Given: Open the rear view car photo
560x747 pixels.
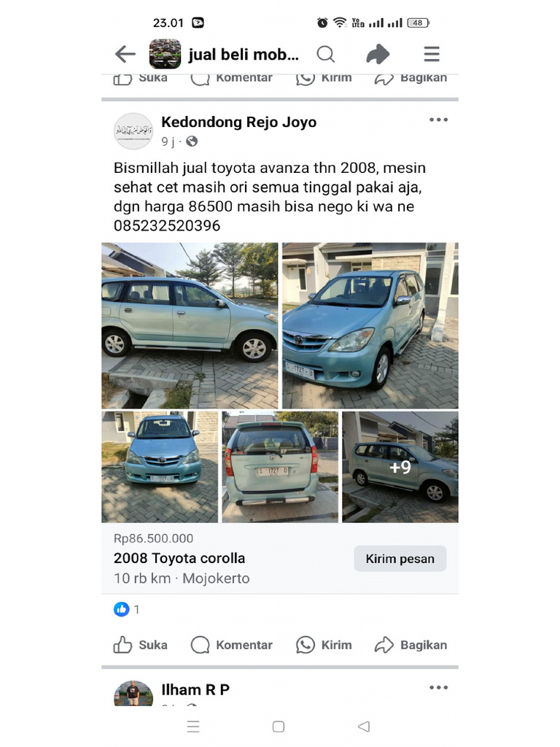Looking at the screenshot, I should tap(280, 467).
